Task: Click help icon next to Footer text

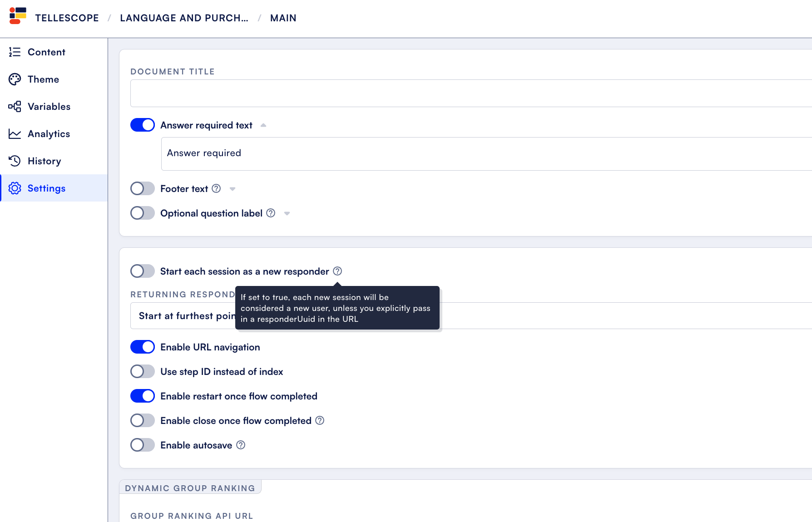Action: (x=217, y=188)
